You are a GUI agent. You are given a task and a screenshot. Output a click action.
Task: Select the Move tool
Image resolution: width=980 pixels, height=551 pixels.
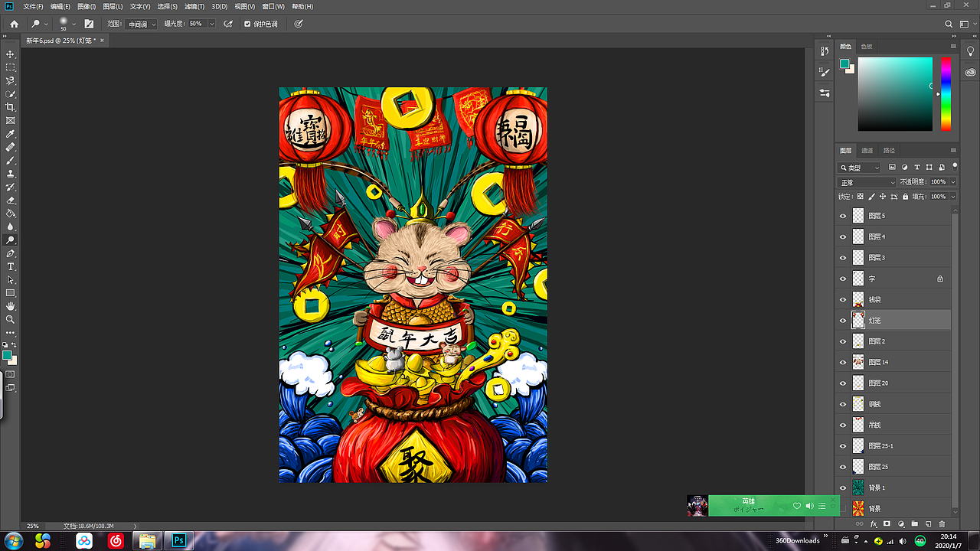[11, 54]
